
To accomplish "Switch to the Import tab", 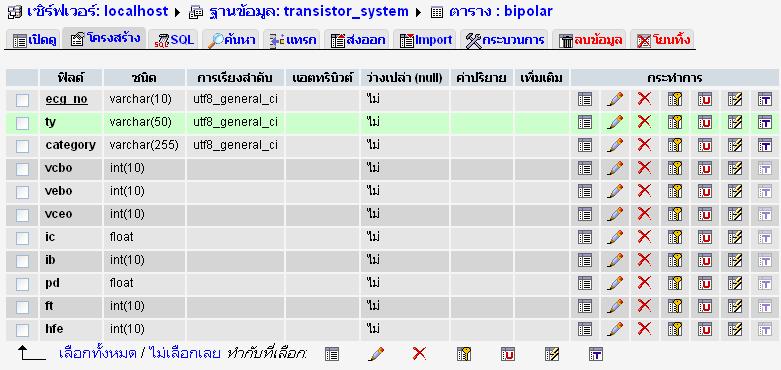I will 426,40.
